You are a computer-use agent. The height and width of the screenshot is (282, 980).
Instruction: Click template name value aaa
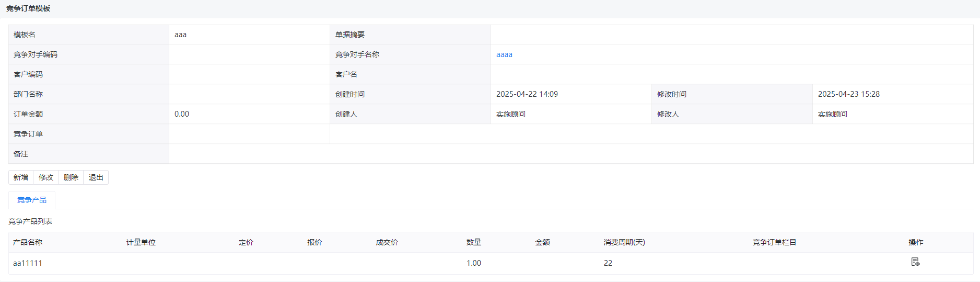(x=180, y=35)
